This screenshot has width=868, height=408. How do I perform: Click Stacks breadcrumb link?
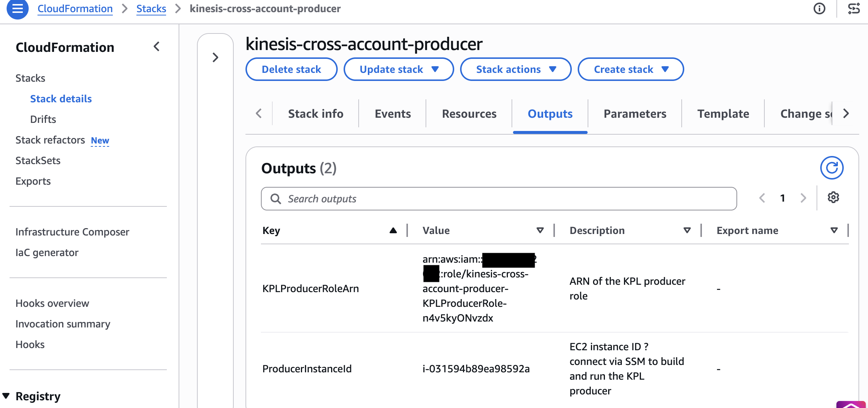tap(151, 8)
